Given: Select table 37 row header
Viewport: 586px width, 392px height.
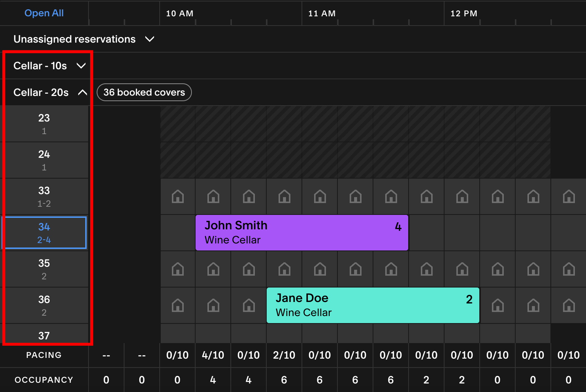Looking at the screenshot, I should tap(44, 333).
